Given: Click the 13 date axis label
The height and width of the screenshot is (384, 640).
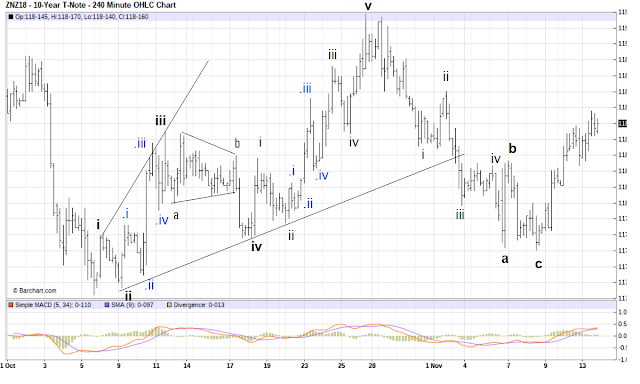Looking at the screenshot, I should 582,366.
